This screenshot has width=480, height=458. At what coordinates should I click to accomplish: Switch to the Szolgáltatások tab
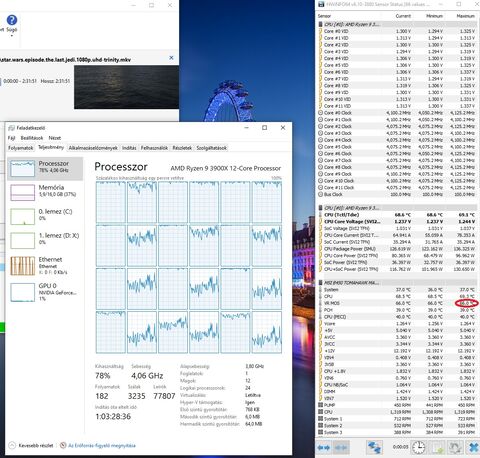click(x=211, y=148)
